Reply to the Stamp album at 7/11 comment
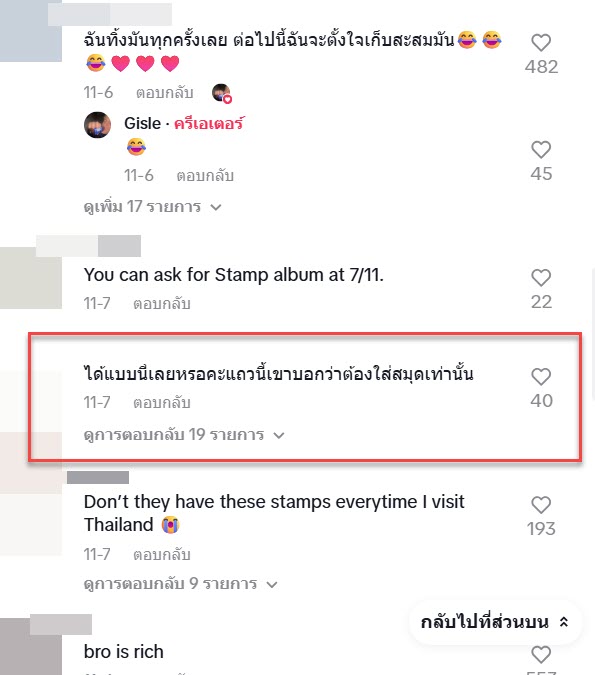The width and height of the screenshot is (595, 675). coord(161,304)
